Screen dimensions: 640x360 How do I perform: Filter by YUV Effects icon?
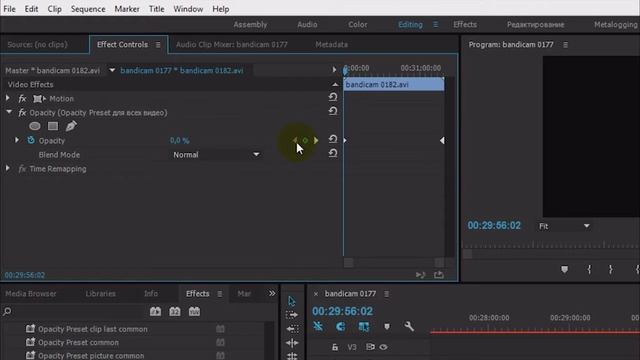pos(194,312)
